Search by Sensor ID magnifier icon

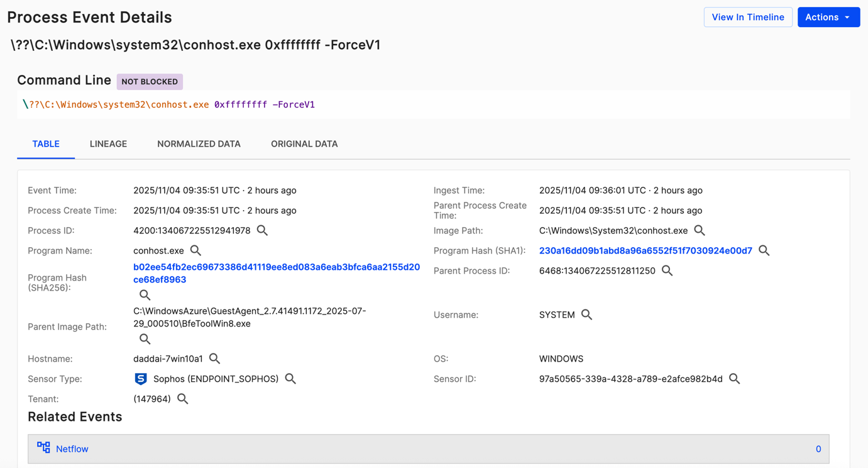pyautogui.click(x=734, y=379)
